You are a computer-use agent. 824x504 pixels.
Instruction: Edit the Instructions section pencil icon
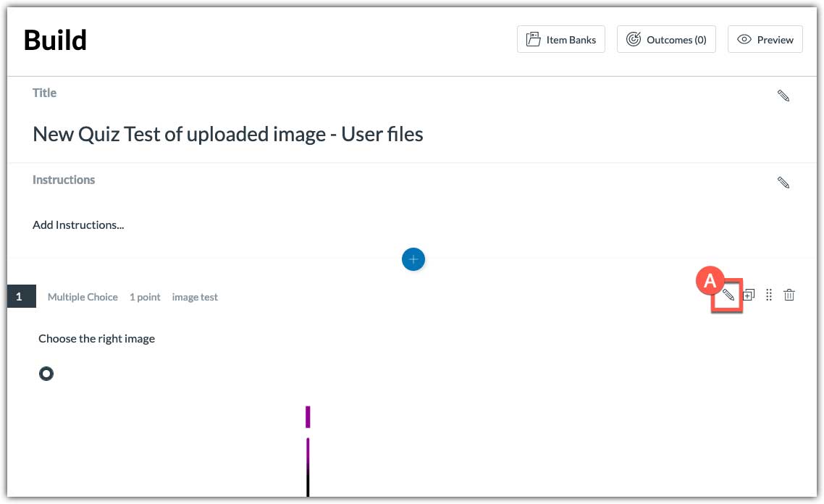pos(783,182)
